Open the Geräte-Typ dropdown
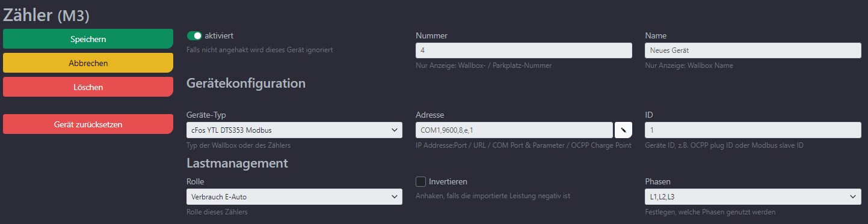The width and height of the screenshot is (868, 224). pyautogui.click(x=295, y=130)
